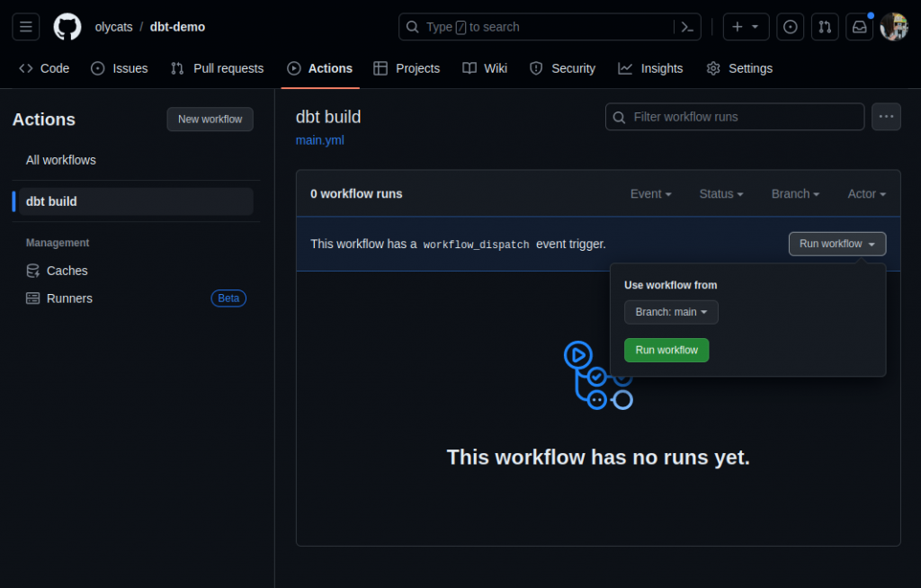Open the pull requests shortcut icon in header
This screenshot has height=588, width=921.
(825, 27)
